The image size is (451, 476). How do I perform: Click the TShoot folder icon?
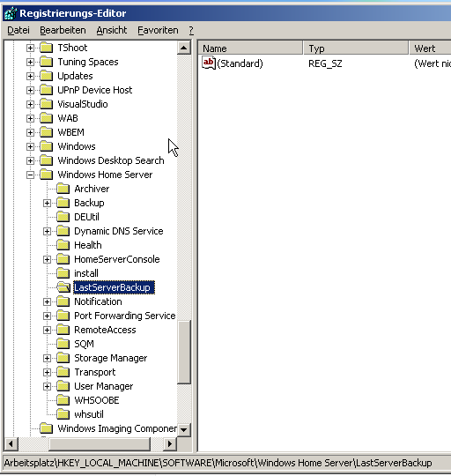pos(47,48)
